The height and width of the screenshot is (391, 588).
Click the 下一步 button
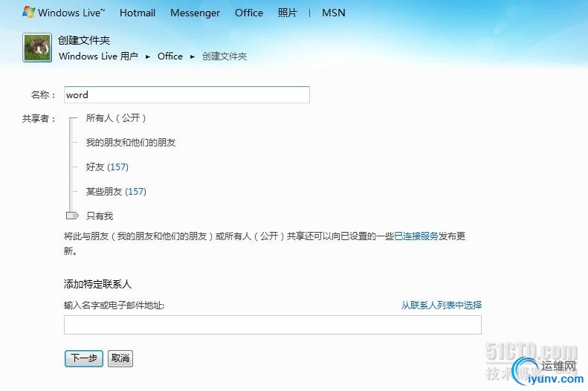(84, 358)
